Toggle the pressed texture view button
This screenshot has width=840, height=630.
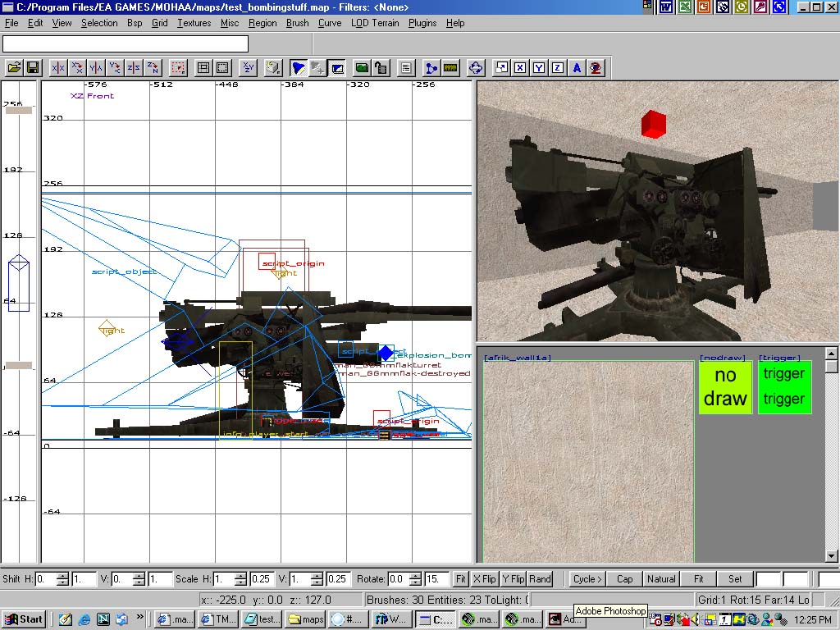click(336, 68)
